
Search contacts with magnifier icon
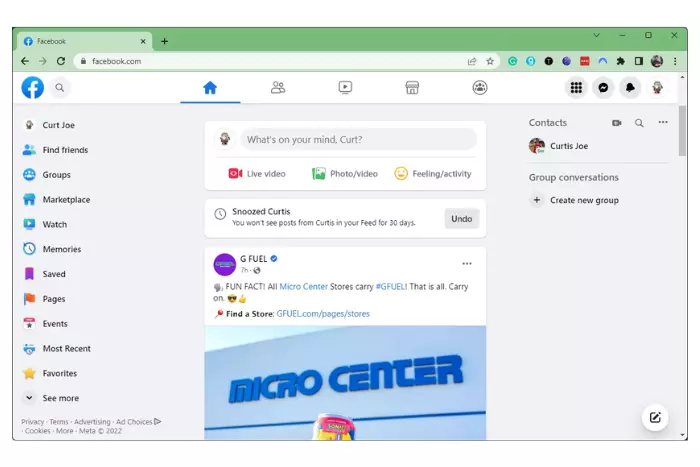639,123
